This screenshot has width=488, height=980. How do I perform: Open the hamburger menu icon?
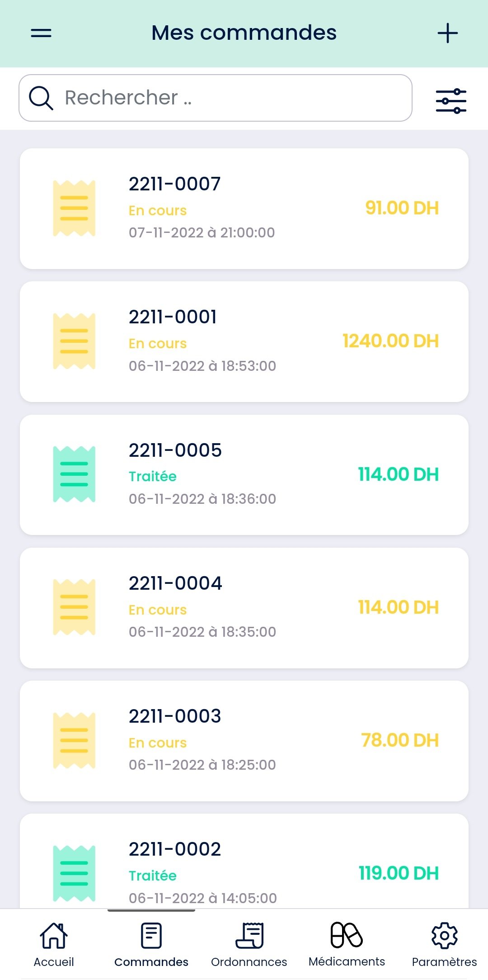click(41, 33)
